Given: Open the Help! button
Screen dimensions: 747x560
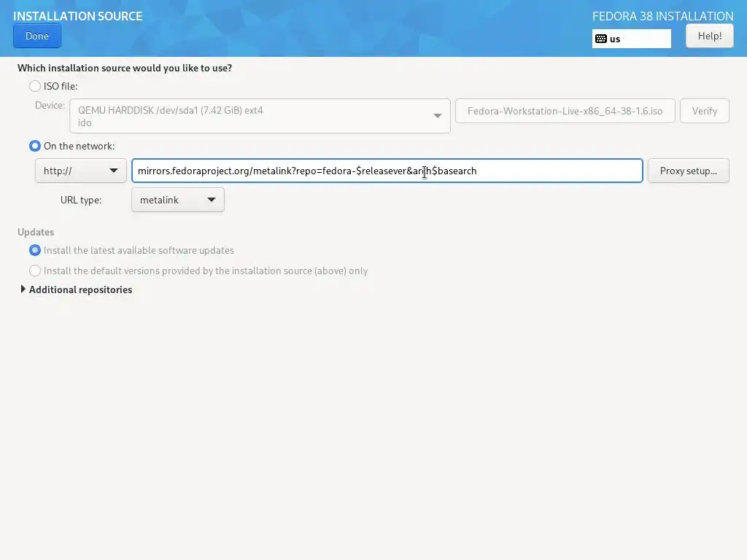Looking at the screenshot, I should (709, 36).
